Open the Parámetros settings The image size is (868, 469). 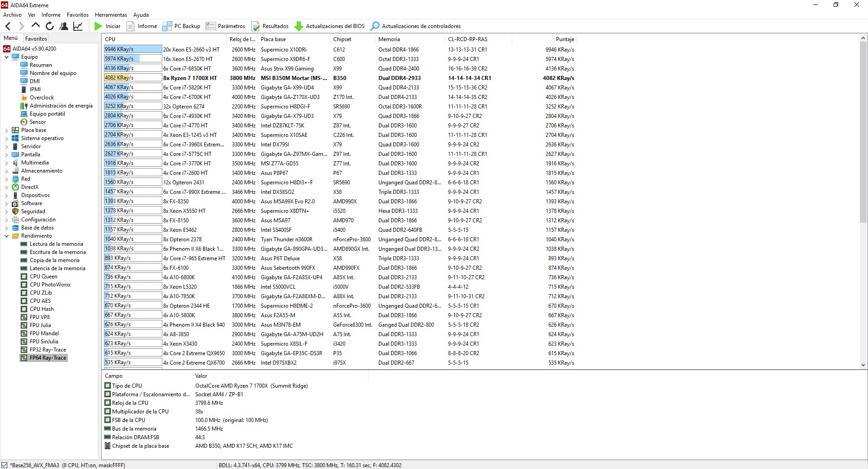pos(225,26)
